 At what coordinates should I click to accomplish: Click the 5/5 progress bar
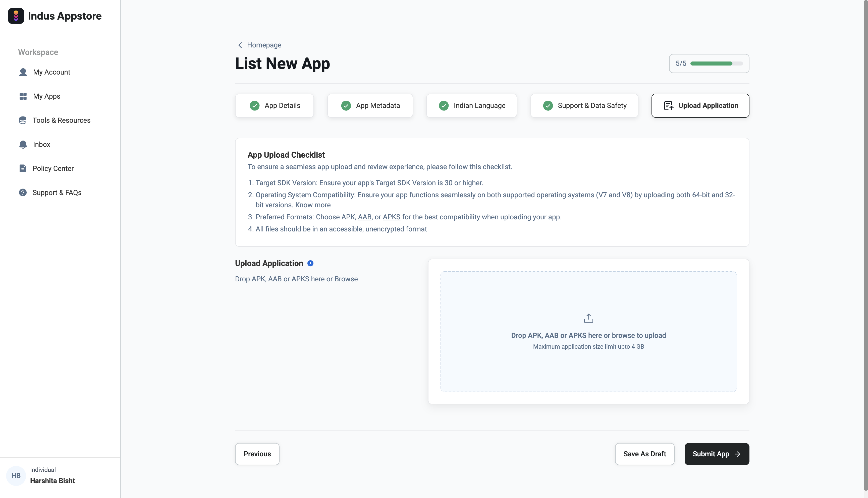[x=717, y=64]
